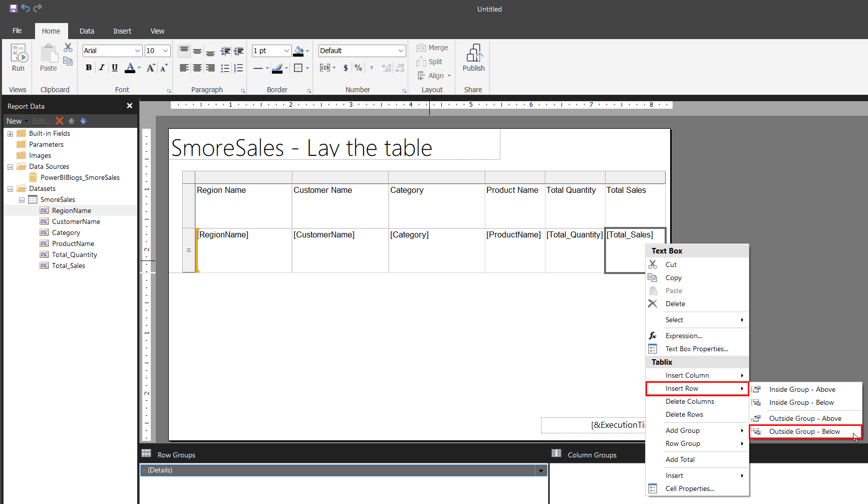Toggle Bold formatting
Image resolution: width=868 pixels, height=504 pixels.
(89, 68)
